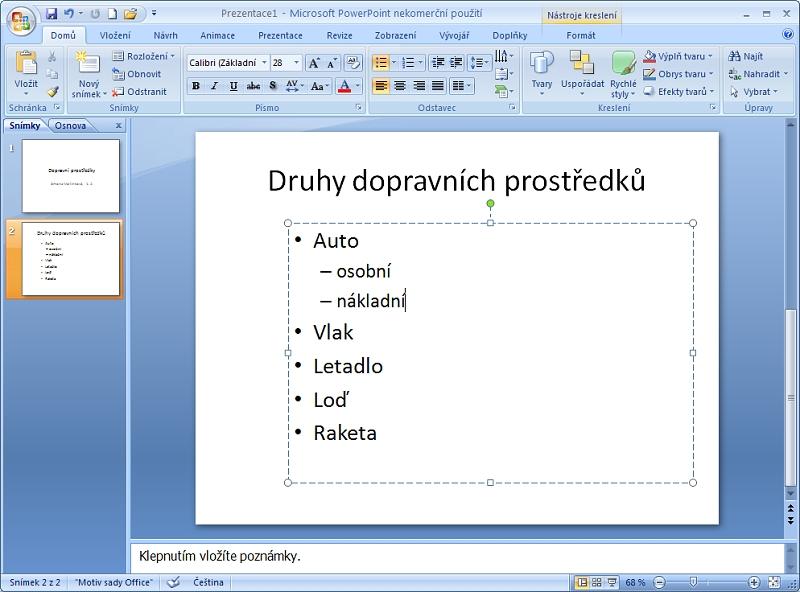Open the Vložení ribbon tab
Screen dimensions: 800x592
click(x=115, y=35)
